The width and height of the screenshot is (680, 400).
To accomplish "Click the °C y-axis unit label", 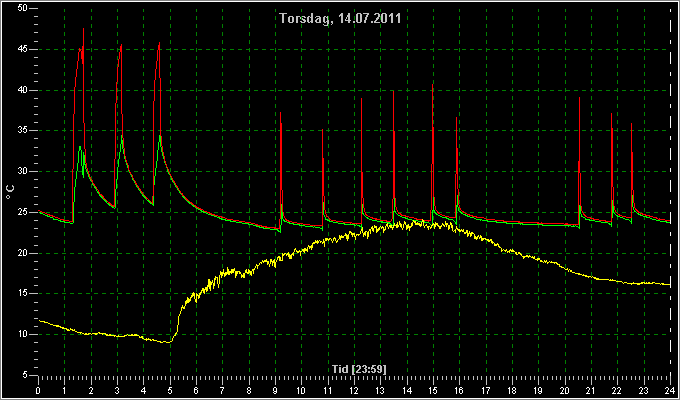I will point(10,192).
